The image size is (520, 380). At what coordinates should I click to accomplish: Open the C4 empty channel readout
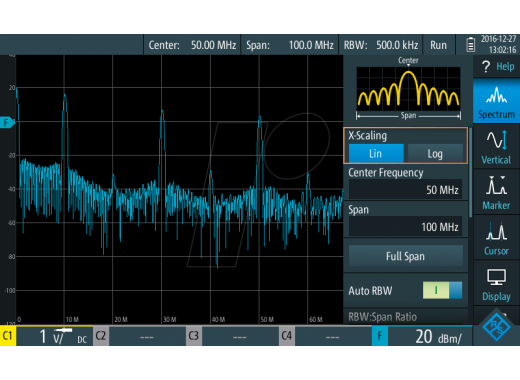[333, 336]
